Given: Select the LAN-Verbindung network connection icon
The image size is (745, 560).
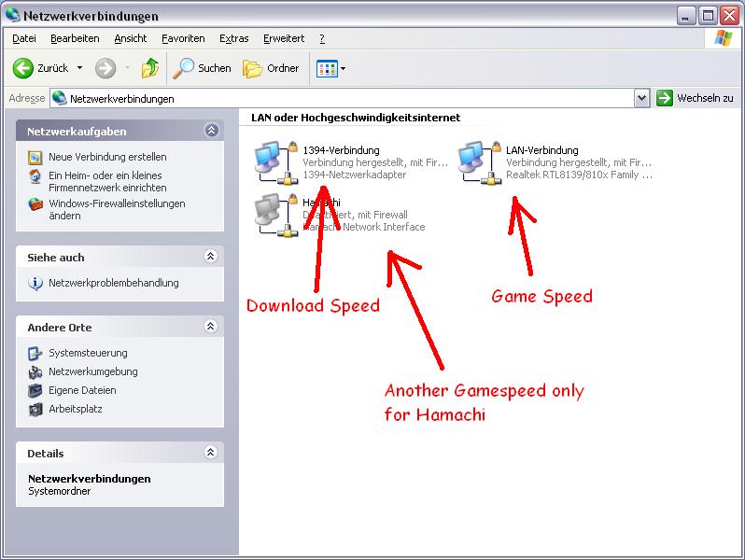Looking at the screenshot, I should tap(478, 162).
